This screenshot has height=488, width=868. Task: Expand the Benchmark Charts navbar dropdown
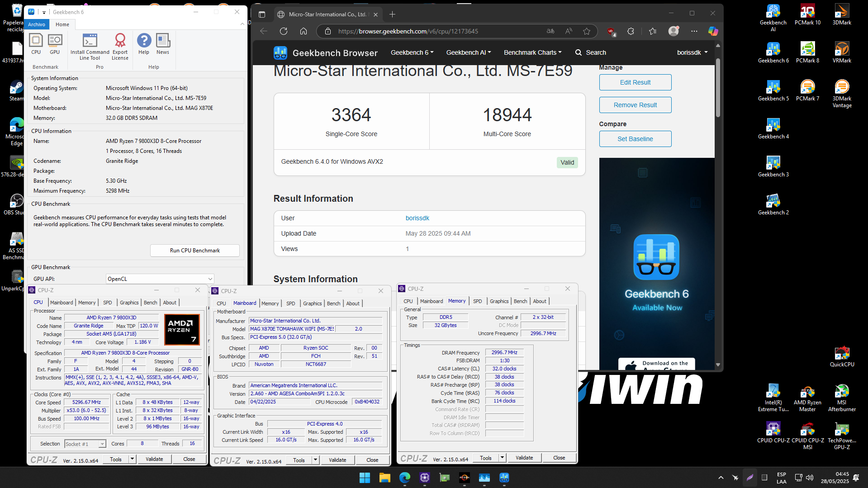pos(532,52)
